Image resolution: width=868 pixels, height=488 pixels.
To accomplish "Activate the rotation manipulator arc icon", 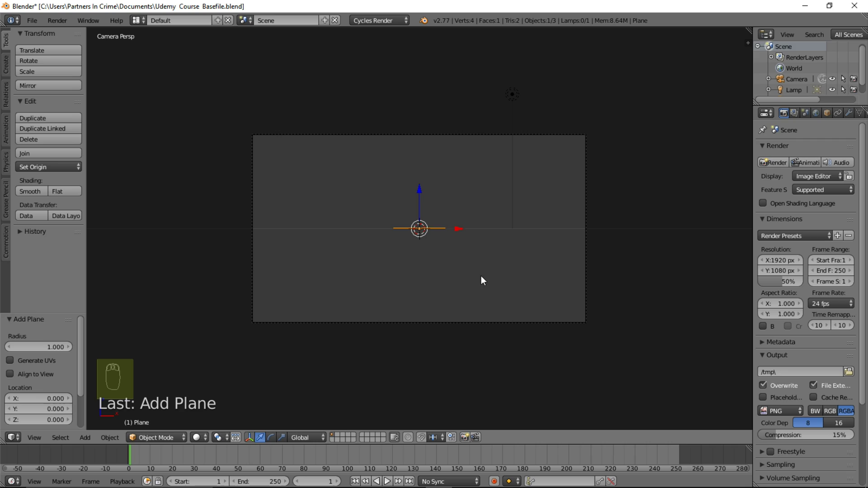I will [x=270, y=437].
